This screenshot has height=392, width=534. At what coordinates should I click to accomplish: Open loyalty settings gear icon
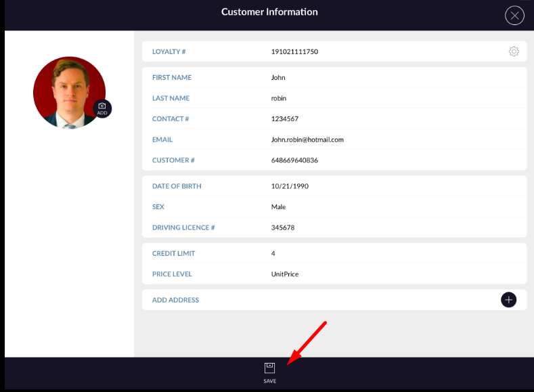[514, 51]
